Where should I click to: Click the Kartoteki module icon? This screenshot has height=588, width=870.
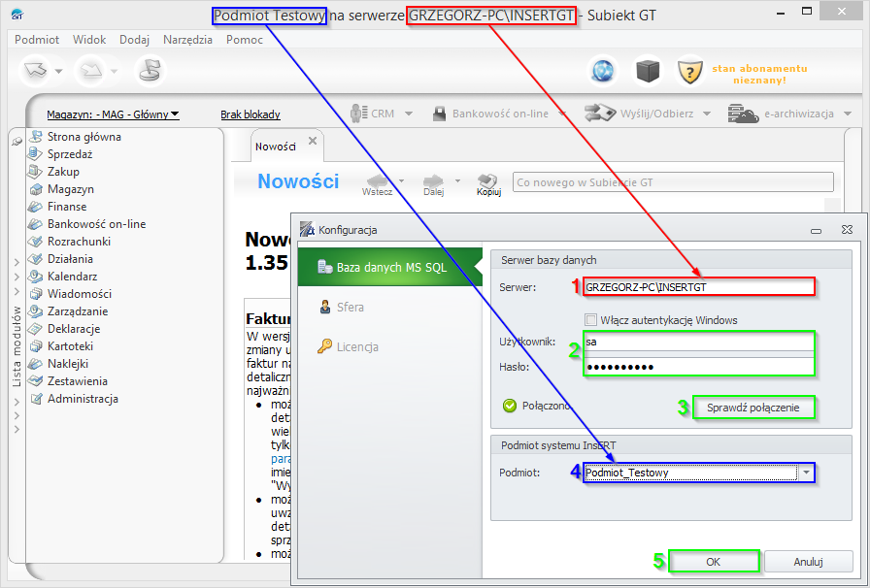(x=36, y=346)
